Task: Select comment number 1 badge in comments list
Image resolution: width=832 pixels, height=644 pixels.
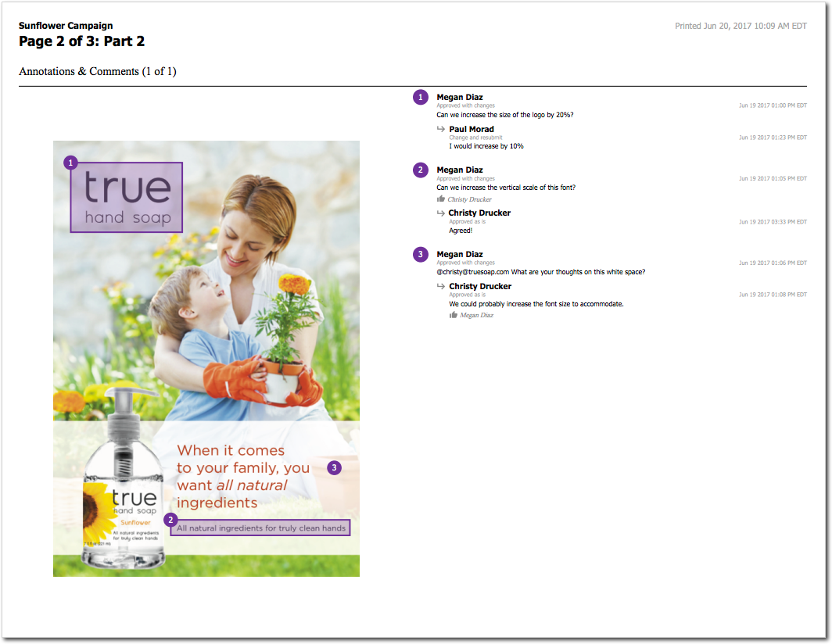Action: click(x=421, y=97)
